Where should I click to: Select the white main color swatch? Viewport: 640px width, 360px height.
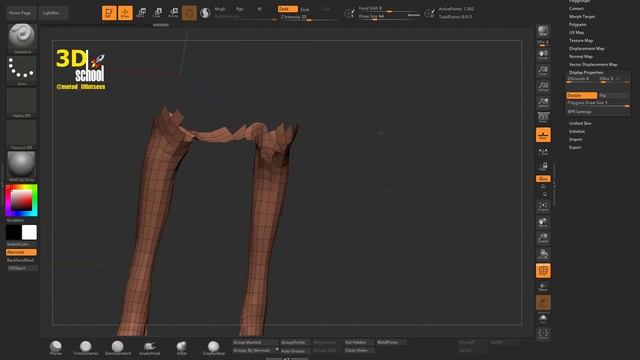tap(29, 232)
